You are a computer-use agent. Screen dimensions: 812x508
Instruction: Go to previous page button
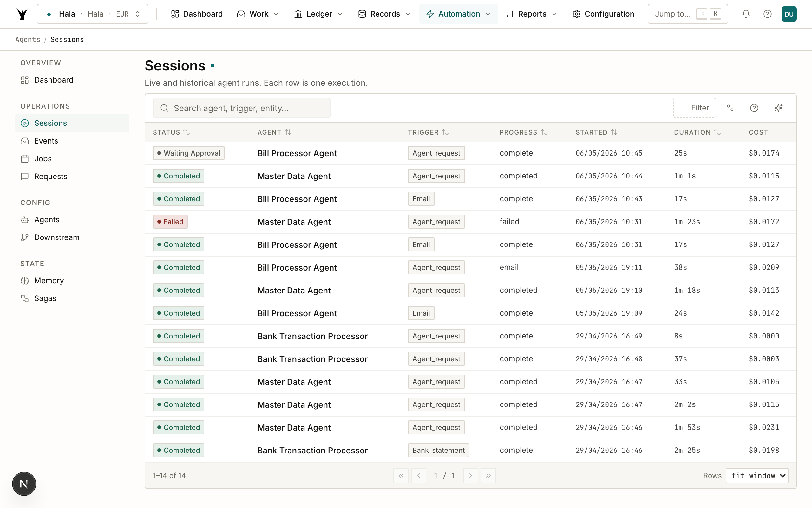(418, 475)
